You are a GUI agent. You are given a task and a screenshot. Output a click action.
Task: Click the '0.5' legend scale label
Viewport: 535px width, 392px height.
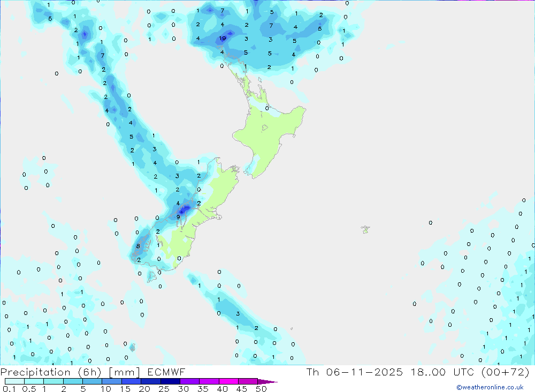click(29, 389)
